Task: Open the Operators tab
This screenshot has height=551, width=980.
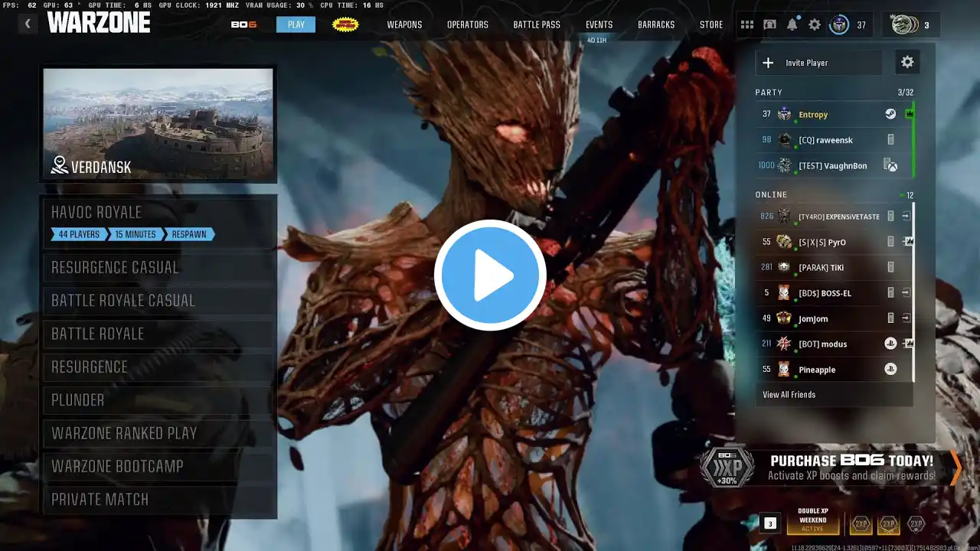Action: click(468, 24)
